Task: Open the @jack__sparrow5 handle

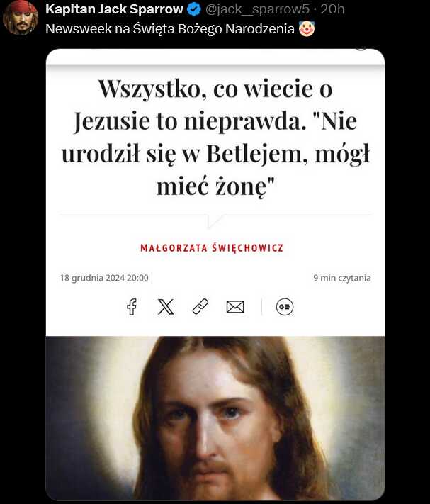Action: (257, 9)
